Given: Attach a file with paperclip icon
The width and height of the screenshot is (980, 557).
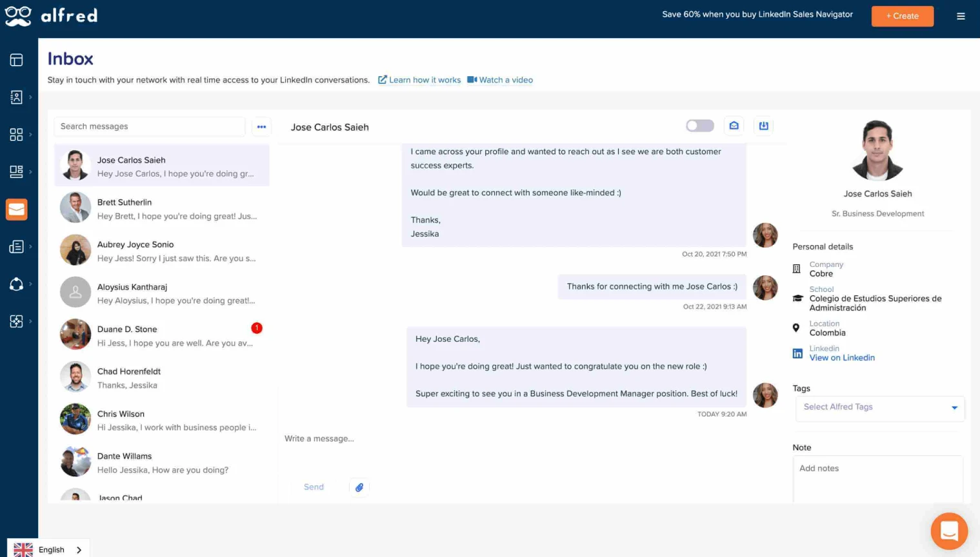Looking at the screenshot, I should click(359, 487).
